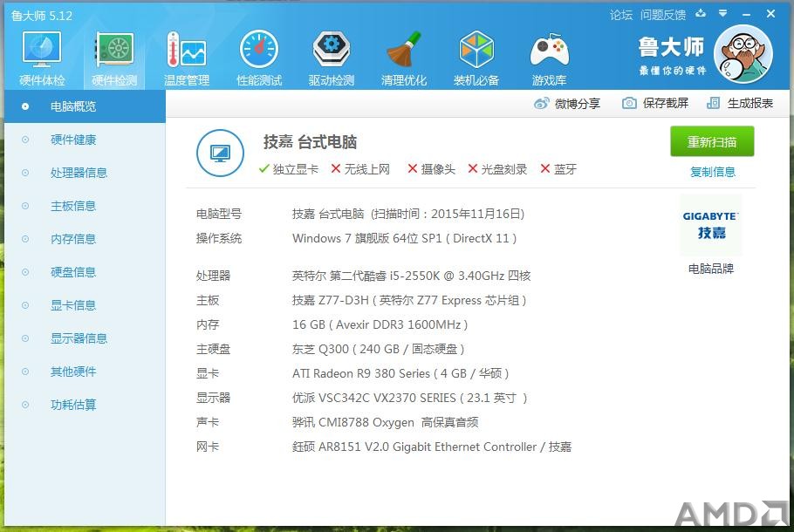Open 游戏库 gamepad icon
794x532 pixels.
point(549,58)
